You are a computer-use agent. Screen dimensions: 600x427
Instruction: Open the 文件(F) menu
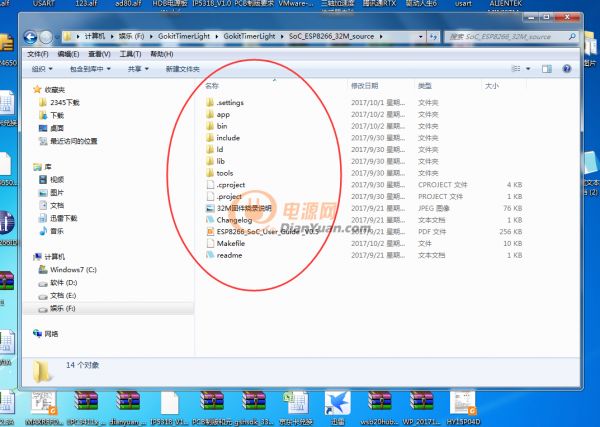38,54
